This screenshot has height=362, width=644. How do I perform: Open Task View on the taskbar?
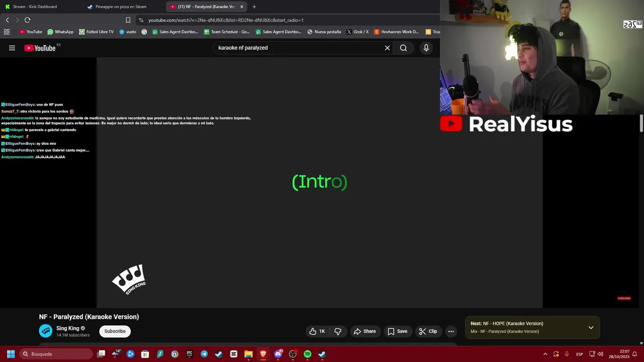[101, 354]
